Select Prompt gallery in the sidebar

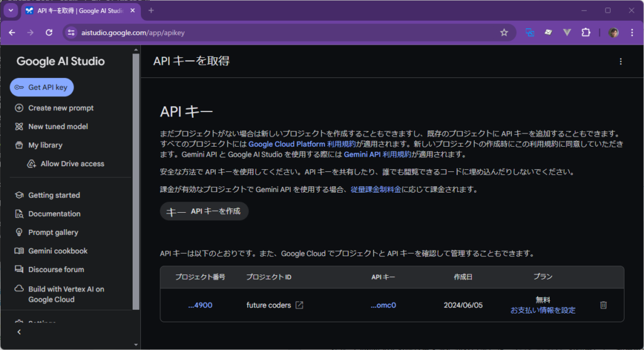(x=53, y=232)
